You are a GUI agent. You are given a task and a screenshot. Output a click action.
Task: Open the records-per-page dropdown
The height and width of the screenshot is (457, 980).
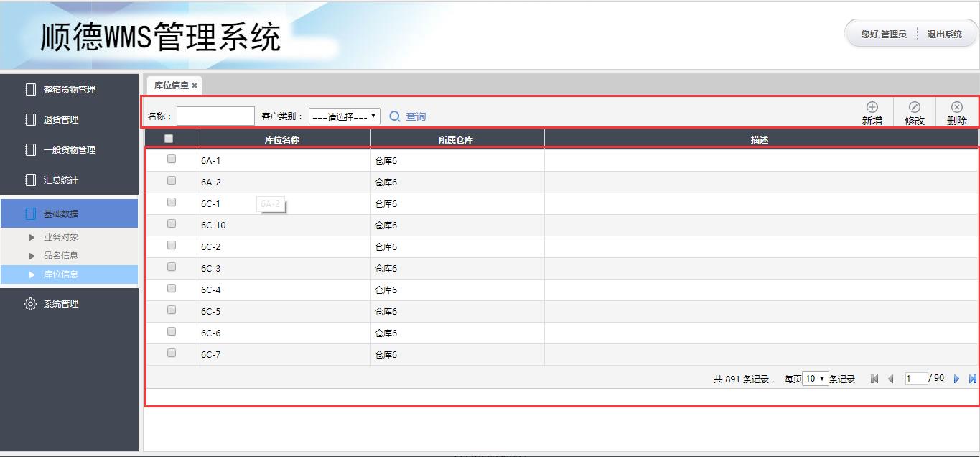(815, 379)
